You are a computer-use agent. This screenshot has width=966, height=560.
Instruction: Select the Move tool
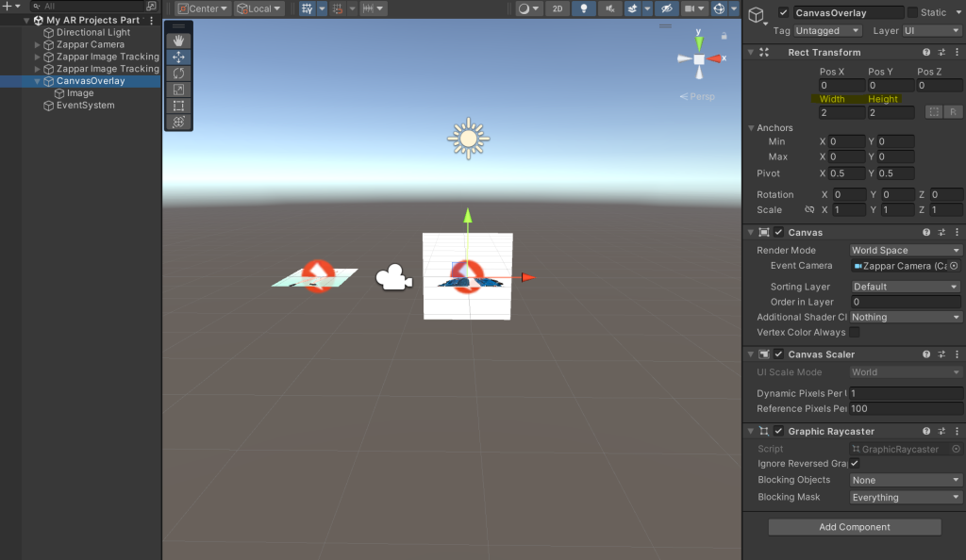[x=178, y=58]
